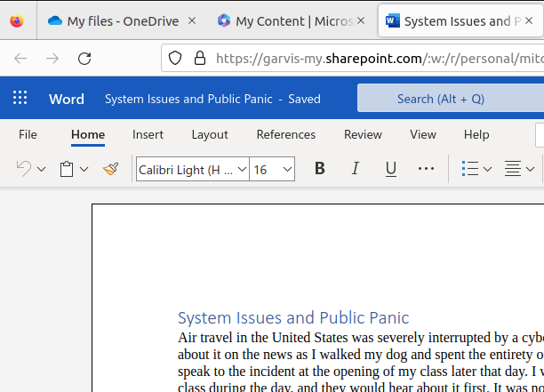Click the bullet list icon

coord(470,169)
